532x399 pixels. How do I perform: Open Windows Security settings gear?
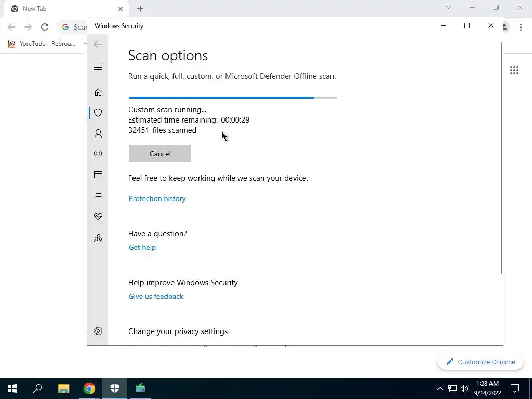[98, 331]
